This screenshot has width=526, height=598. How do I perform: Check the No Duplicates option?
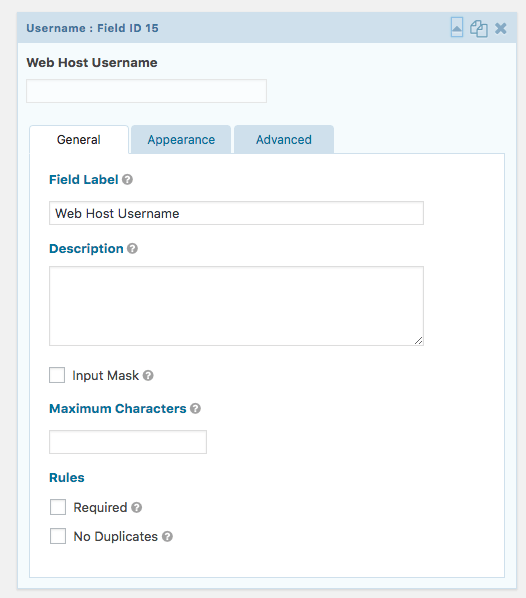click(x=58, y=536)
